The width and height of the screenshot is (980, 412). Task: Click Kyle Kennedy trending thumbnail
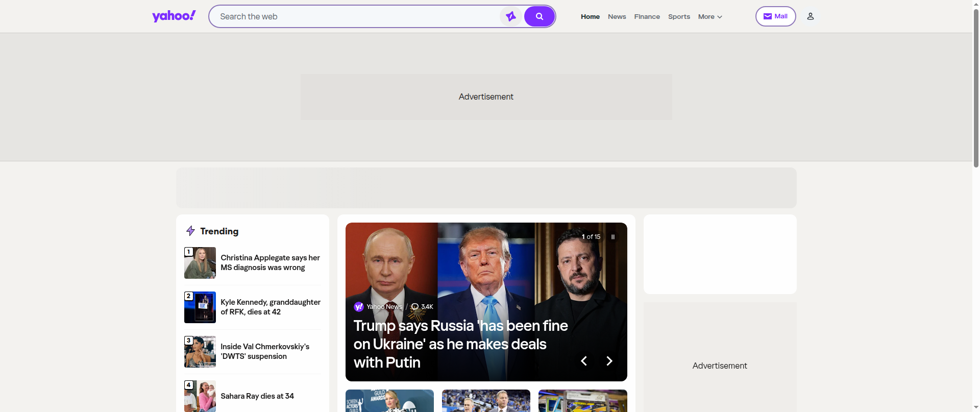(x=200, y=307)
